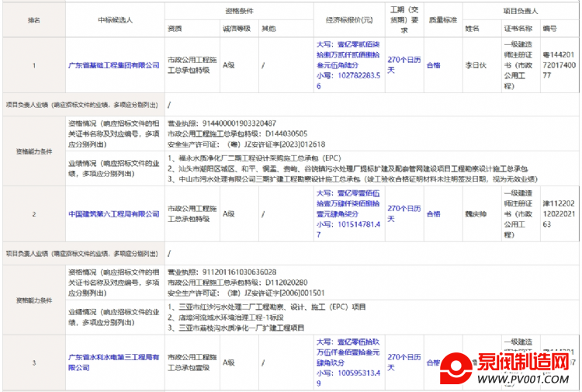This screenshot has width=582, height=392.
Task: Click 排名 column header
Action: tap(34, 20)
